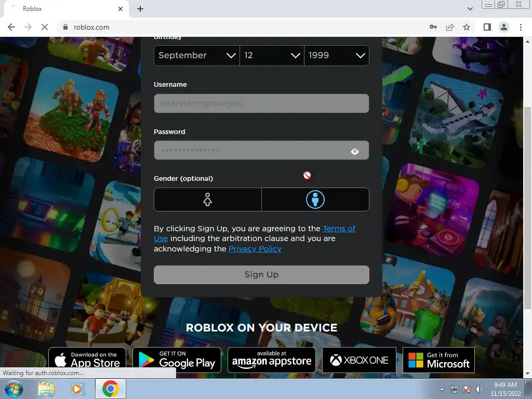This screenshot has height=399, width=532.
Task: Click the padlock site info icon
Action: [x=65, y=27]
